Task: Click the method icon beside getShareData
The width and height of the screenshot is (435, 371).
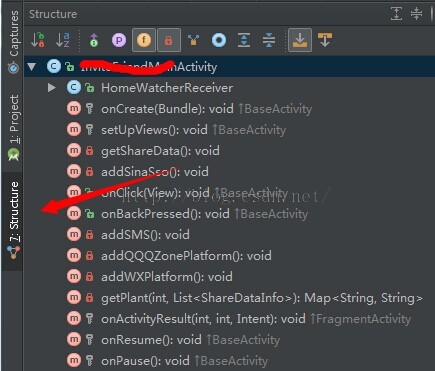Action: click(x=74, y=151)
